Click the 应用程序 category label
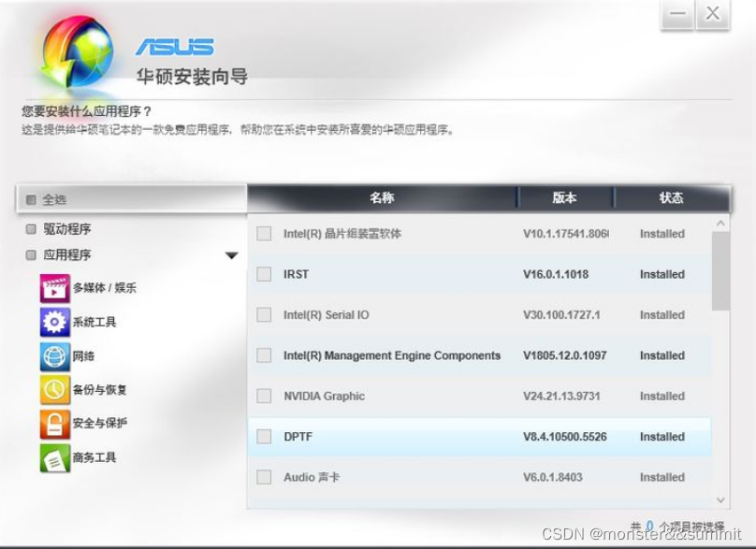Viewport: 756px width, 549px height. coord(67,255)
